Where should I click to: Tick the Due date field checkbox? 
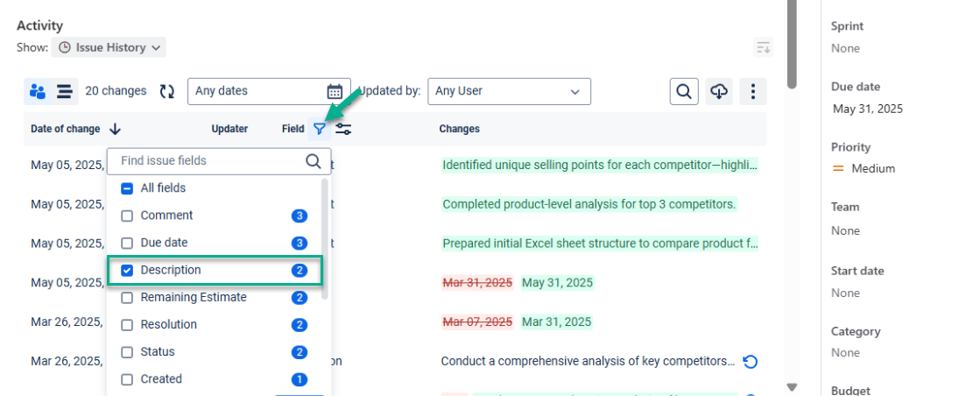pyautogui.click(x=127, y=243)
